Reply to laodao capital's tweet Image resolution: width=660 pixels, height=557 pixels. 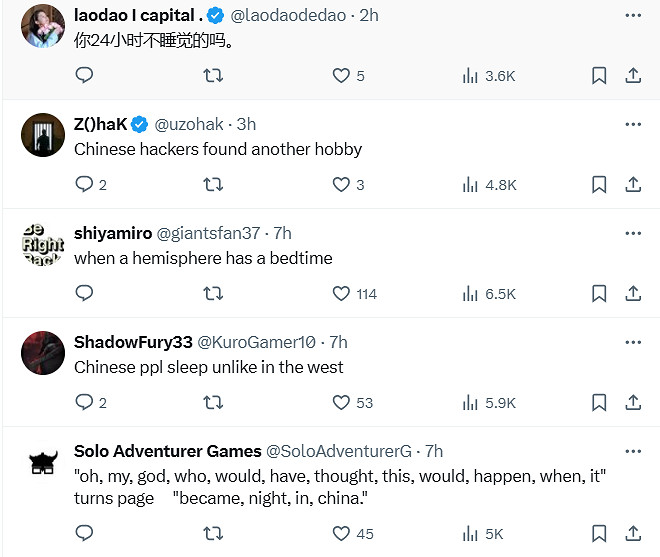click(x=84, y=75)
